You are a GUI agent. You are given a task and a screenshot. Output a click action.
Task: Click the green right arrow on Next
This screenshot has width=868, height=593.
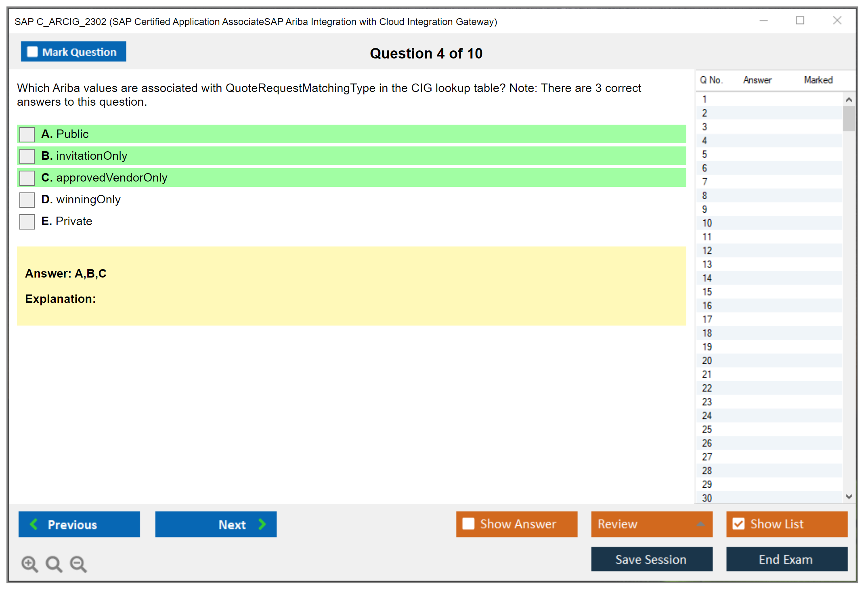[262, 524]
